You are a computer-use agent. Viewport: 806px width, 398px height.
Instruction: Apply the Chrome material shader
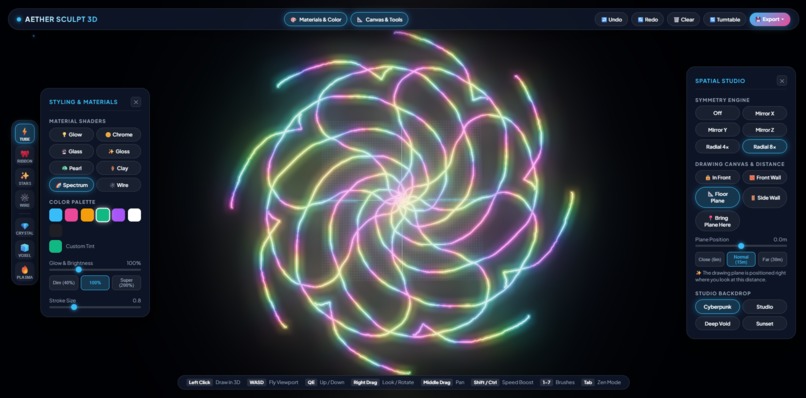click(x=119, y=135)
